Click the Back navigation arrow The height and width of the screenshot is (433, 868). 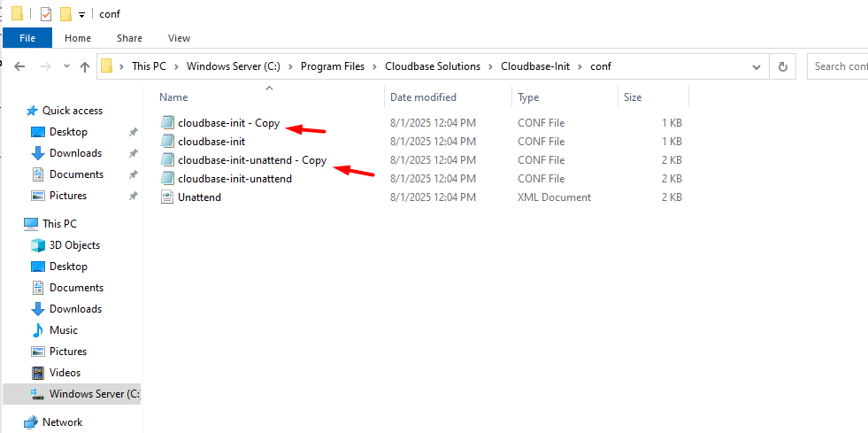pyautogui.click(x=19, y=66)
